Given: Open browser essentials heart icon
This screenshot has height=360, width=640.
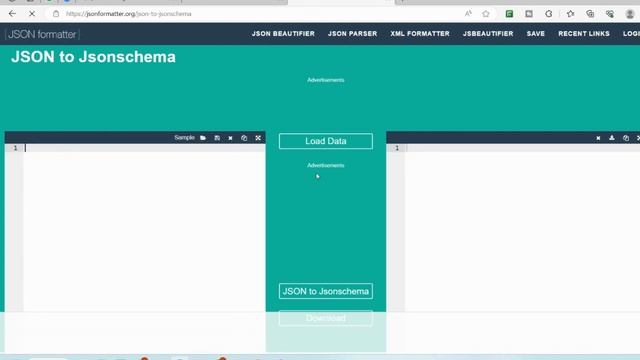Looking at the screenshot, I should [610, 14].
